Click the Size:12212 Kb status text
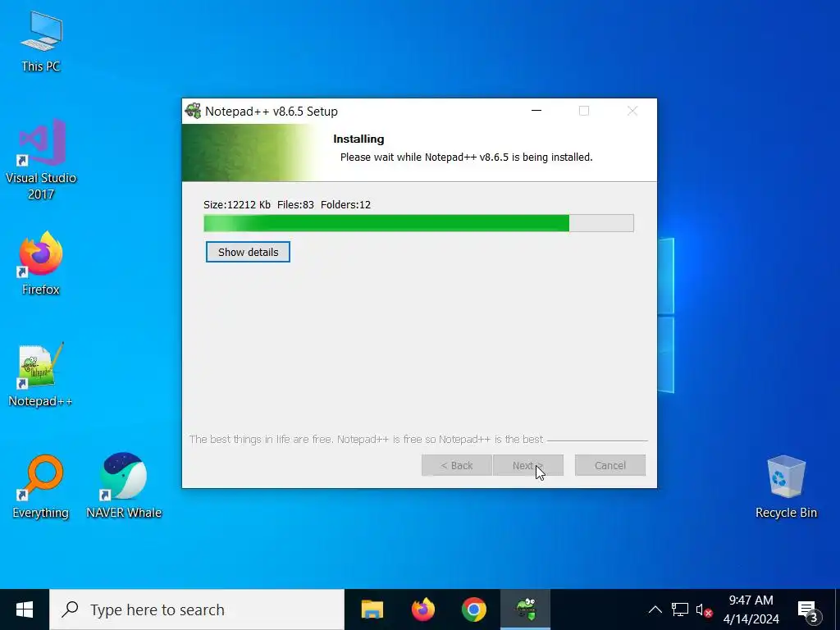840x630 pixels. (237, 204)
